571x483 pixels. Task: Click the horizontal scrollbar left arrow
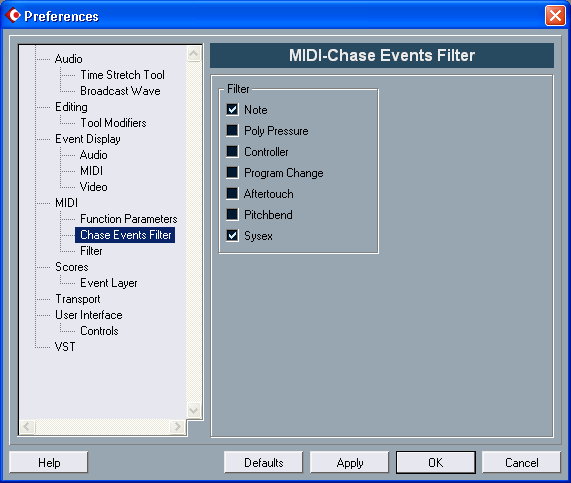[27, 427]
